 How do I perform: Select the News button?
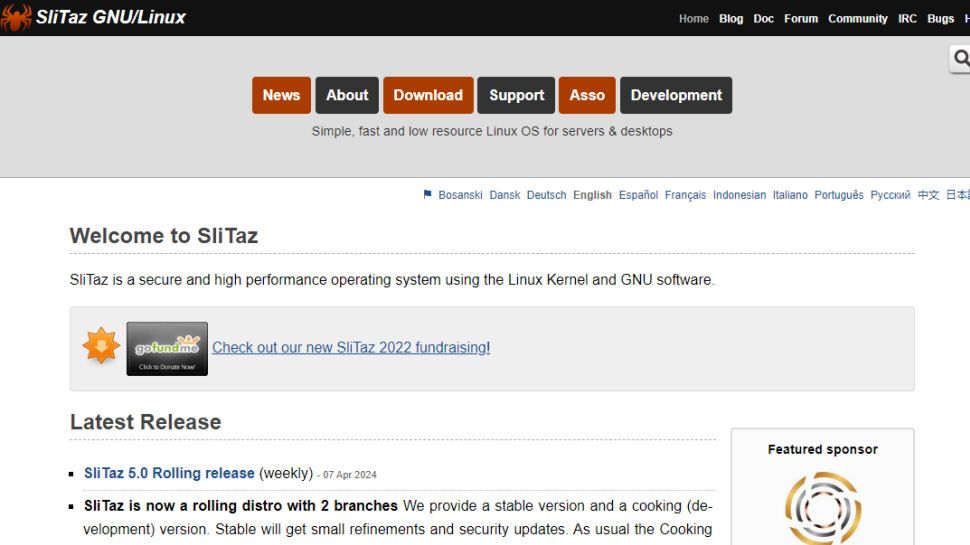281,95
